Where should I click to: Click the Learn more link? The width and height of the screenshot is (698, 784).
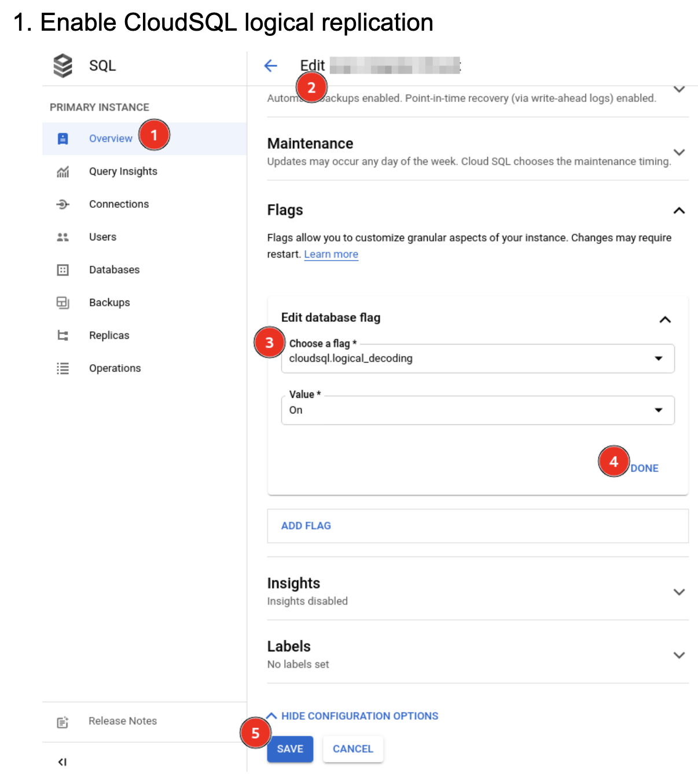331,254
